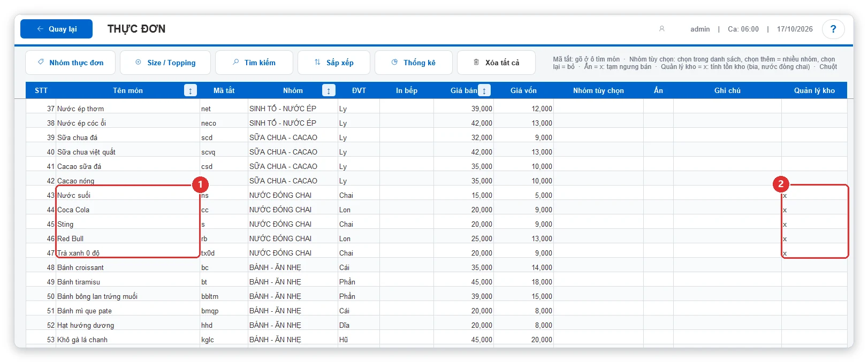Open the Thống kê statistics
868x362 pixels.
(414, 63)
